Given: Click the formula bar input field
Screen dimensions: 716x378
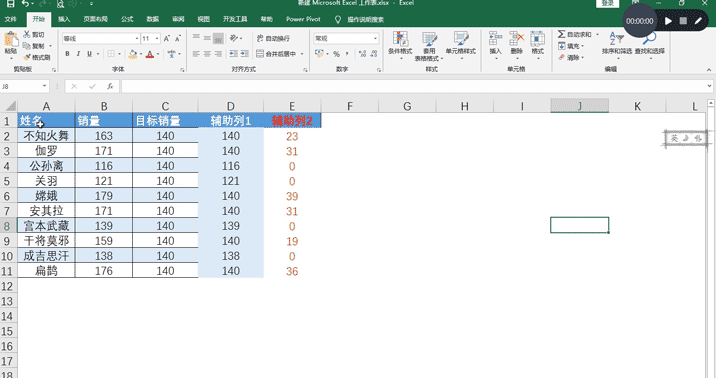Looking at the screenshot, I should coord(413,86).
